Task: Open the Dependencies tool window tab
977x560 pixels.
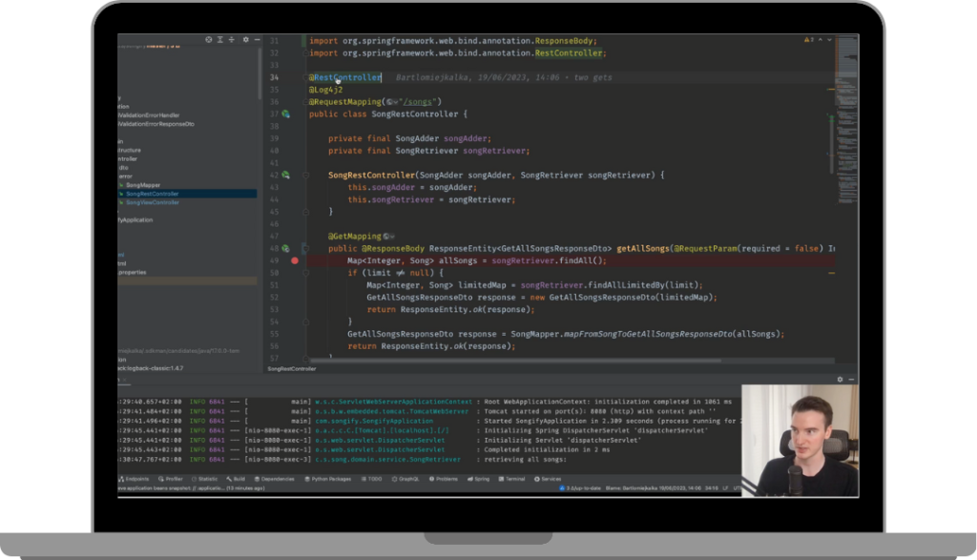Action: coord(274,479)
